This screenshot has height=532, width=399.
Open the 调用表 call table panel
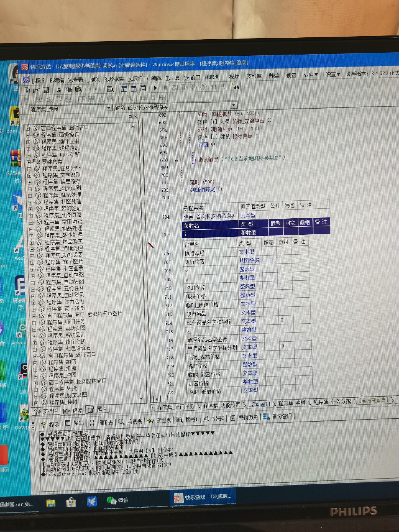pos(101,423)
